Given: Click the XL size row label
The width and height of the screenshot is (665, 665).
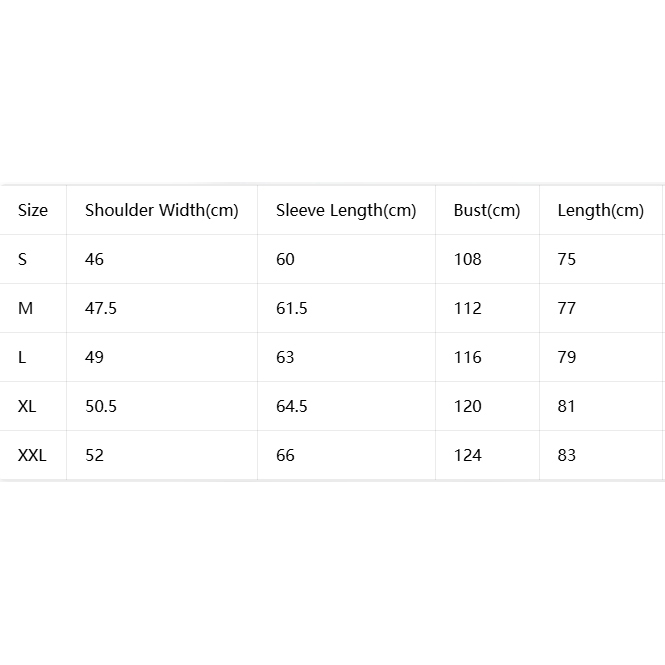Looking at the screenshot, I should [x=27, y=406].
